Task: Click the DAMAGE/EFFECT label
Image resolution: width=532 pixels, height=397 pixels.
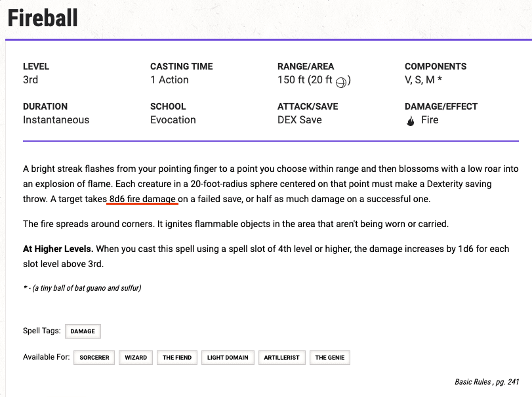Action: 441,106
